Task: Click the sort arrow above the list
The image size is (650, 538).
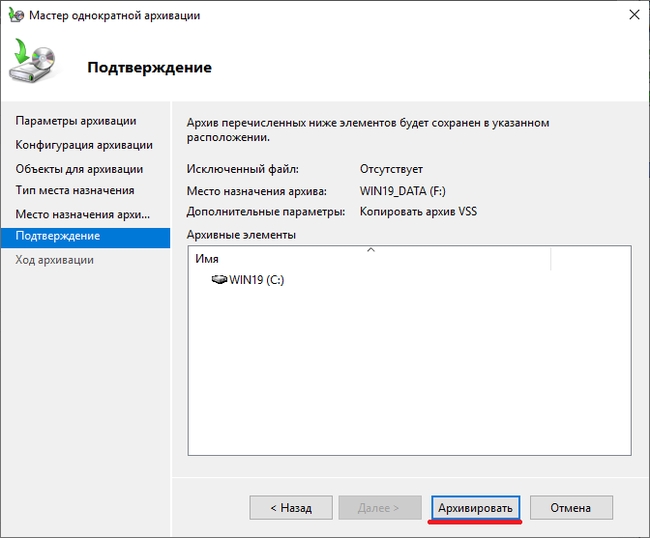Action: tap(371, 249)
